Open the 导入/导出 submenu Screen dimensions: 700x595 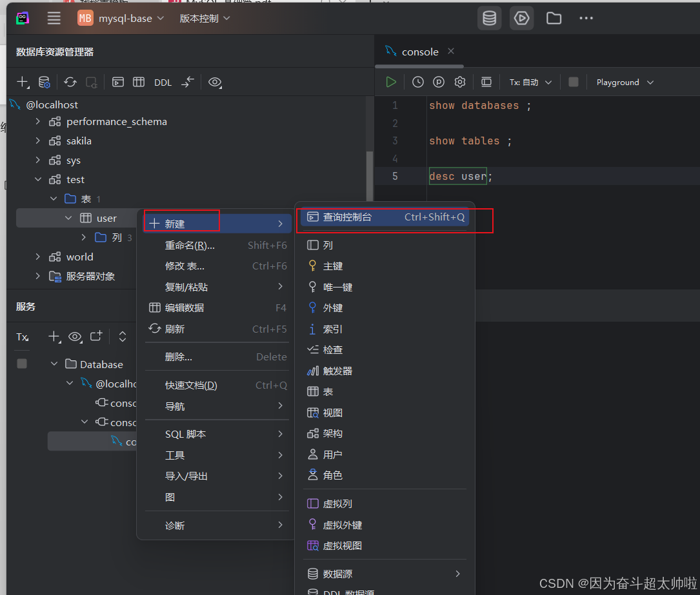[x=217, y=476]
